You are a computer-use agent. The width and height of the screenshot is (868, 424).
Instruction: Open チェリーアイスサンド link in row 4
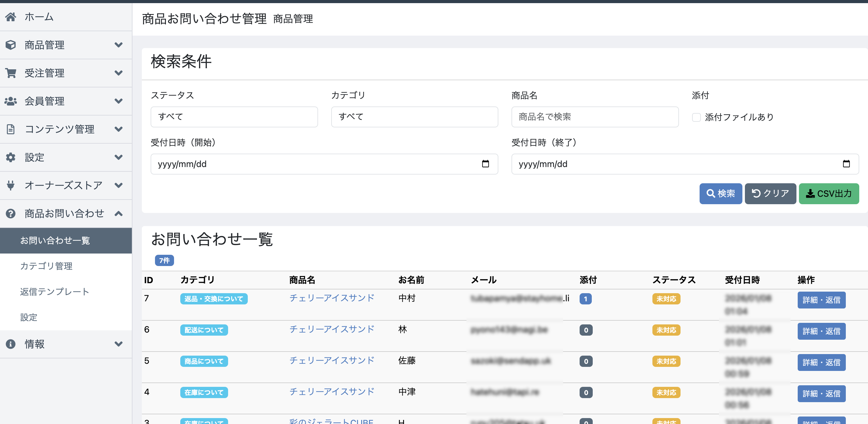(332, 392)
